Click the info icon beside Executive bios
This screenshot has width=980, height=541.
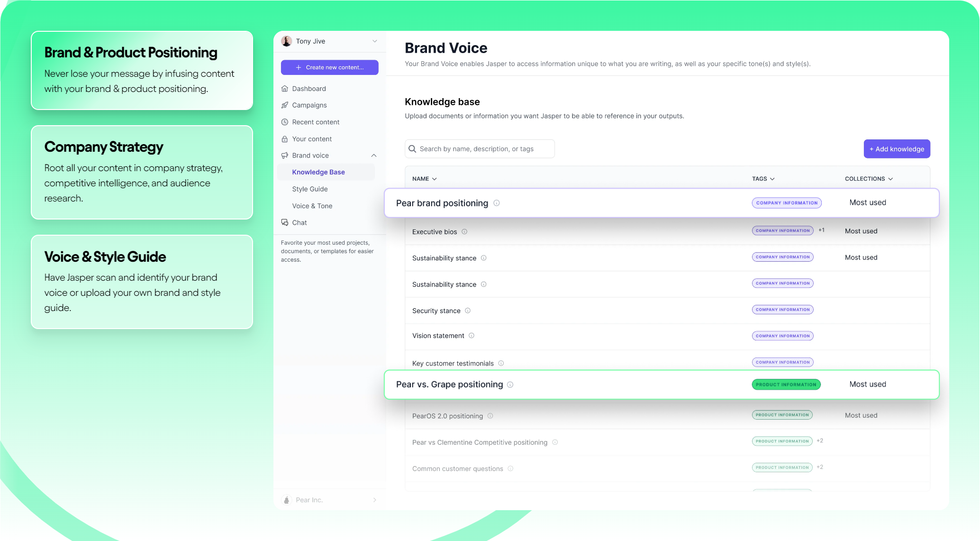tap(464, 232)
